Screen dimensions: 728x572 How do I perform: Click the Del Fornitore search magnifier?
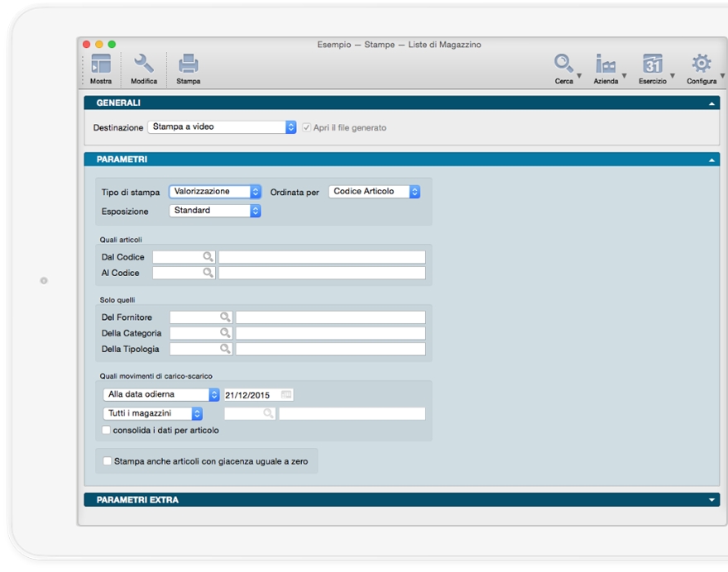tap(225, 317)
